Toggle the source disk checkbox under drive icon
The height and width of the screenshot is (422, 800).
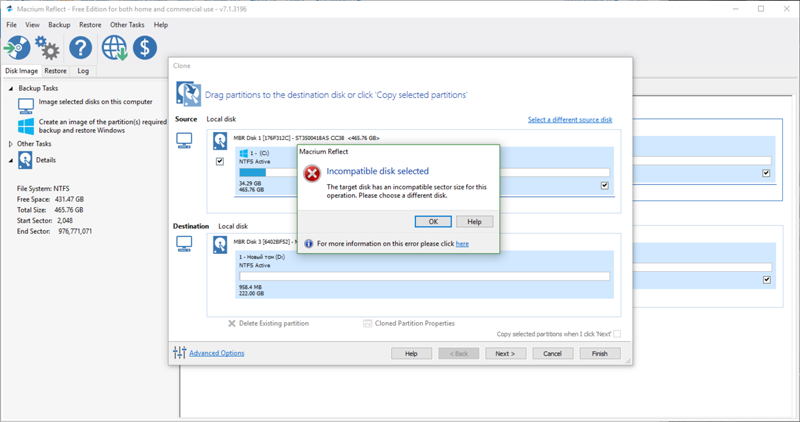pos(220,161)
